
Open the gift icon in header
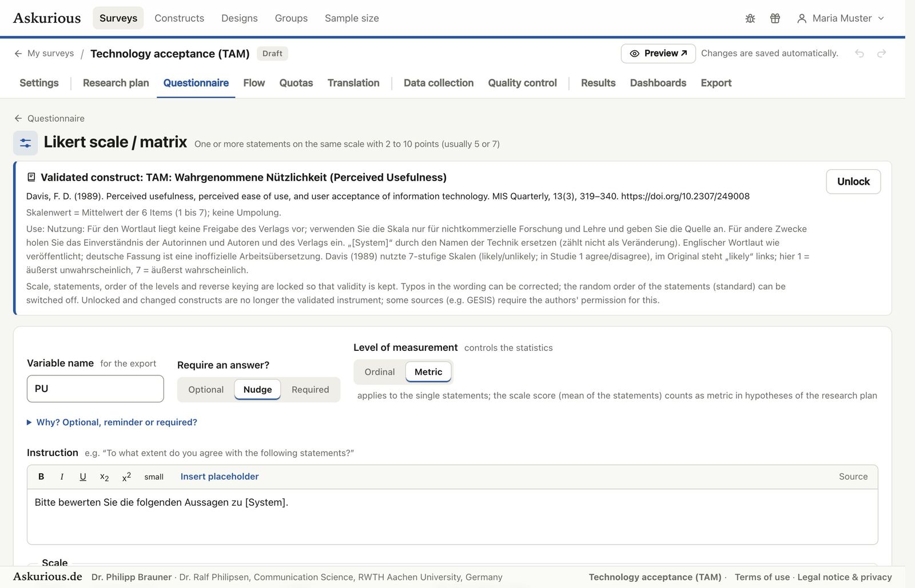[775, 18]
